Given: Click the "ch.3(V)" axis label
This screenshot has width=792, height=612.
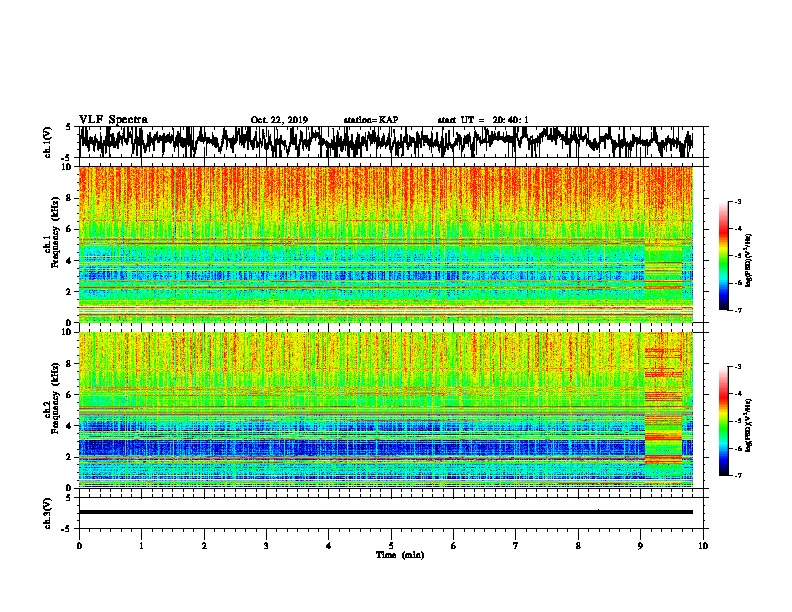Looking at the screenshot, I should tap(48, 513).
